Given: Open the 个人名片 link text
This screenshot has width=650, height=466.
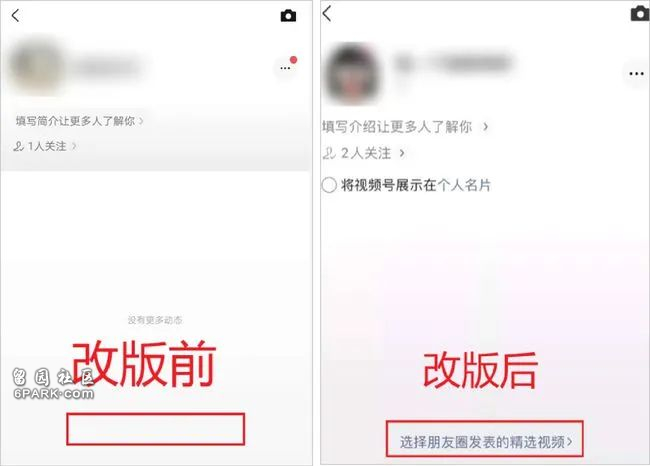Looking at the screenshot, I should click(464, 185).
